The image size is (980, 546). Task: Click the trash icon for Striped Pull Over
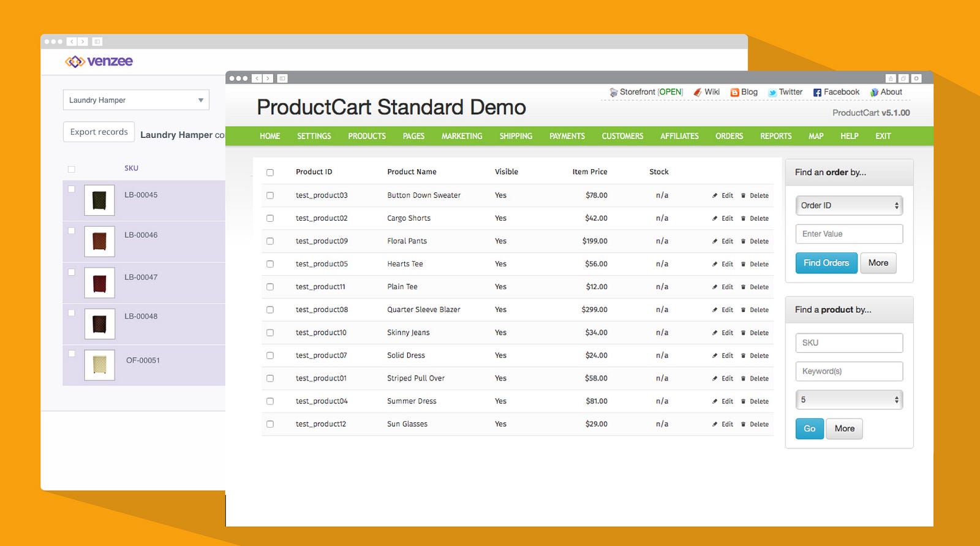point(743,379)
